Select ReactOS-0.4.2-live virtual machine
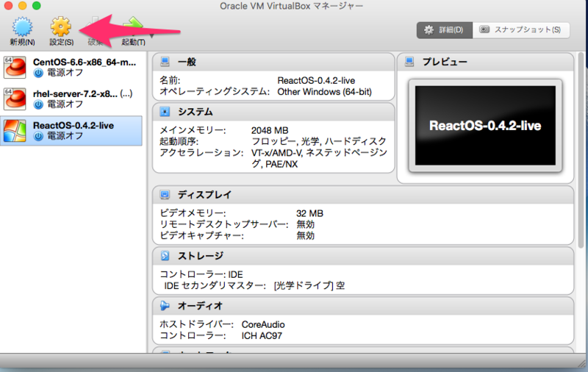Viewport: 588px width, 372px height. [x=71, y=131]
